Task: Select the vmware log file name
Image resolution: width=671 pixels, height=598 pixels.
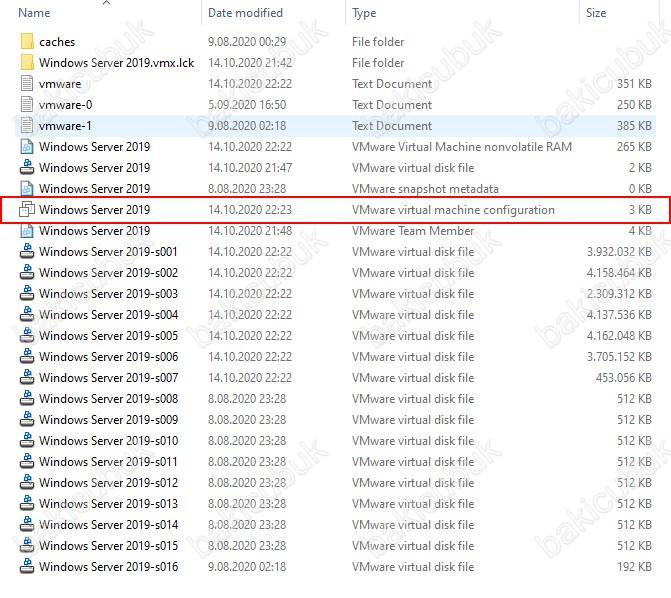Action: click(x=60, y=84)
